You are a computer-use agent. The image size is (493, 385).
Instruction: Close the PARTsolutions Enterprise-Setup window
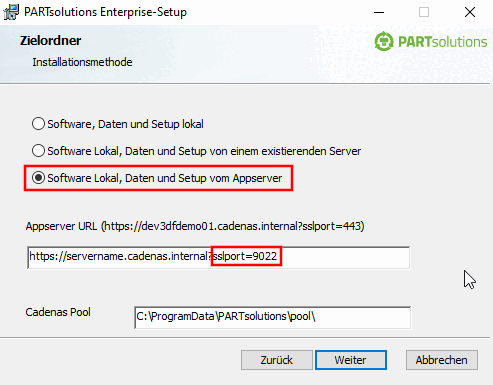tap(470, 12)
